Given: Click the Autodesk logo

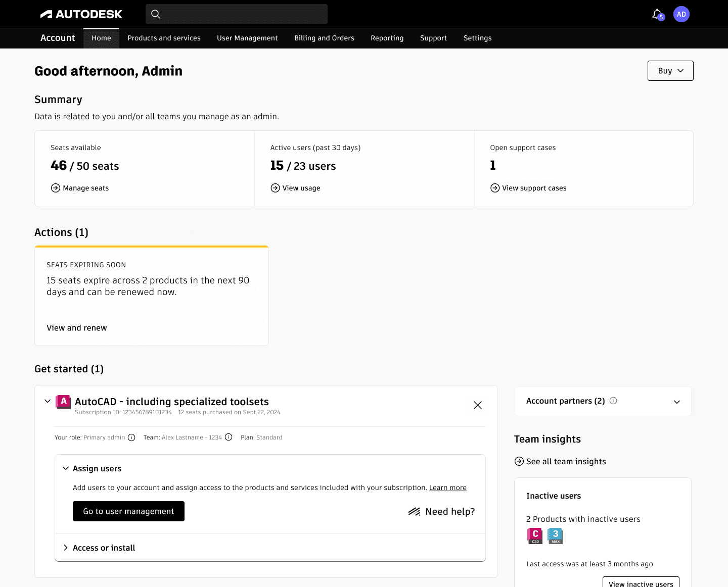Looking at the screenshot, I should point(81,14).
